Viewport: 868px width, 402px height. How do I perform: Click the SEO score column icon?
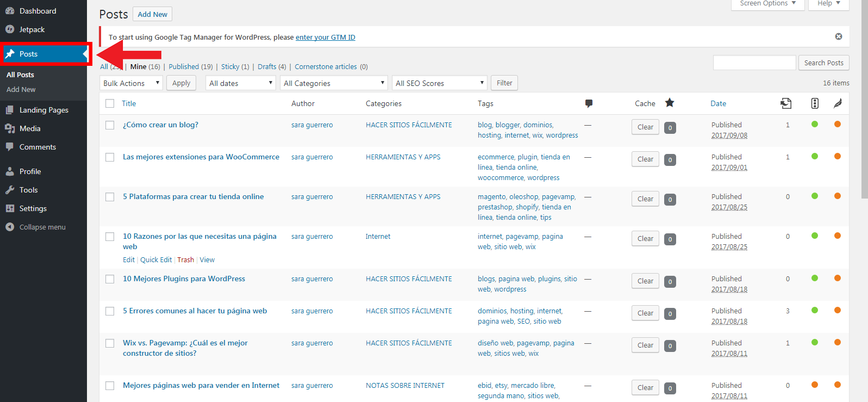(x=814, y=103)
